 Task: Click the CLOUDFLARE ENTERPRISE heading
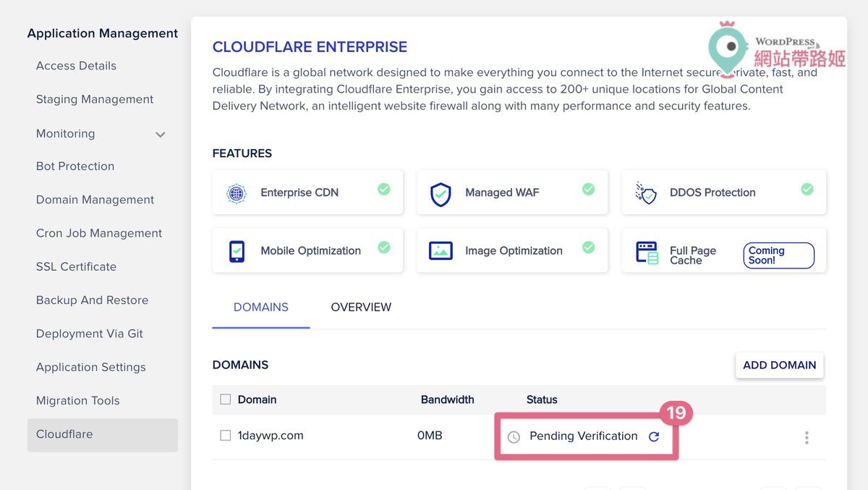point(310,47)
